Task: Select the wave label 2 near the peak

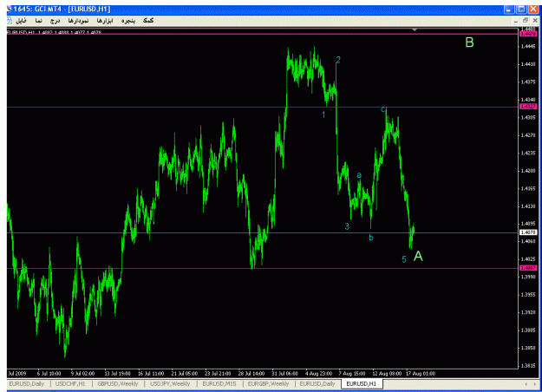Action: [x=338, y=60]
